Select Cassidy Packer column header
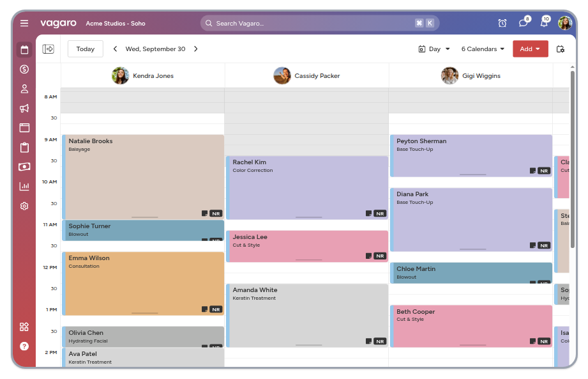Image resolution: width=588 pixels, height=379 pixels. pos(306,76)
